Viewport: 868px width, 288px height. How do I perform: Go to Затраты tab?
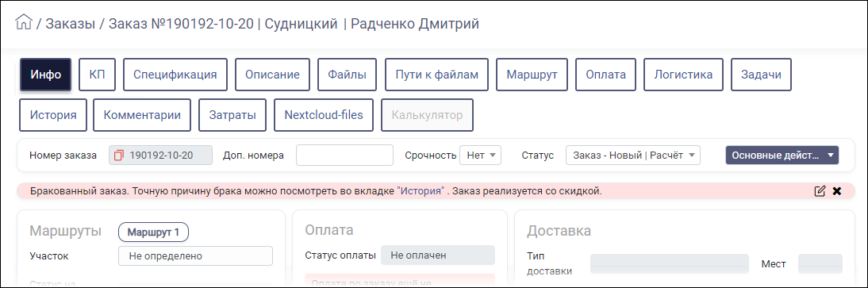232,115
